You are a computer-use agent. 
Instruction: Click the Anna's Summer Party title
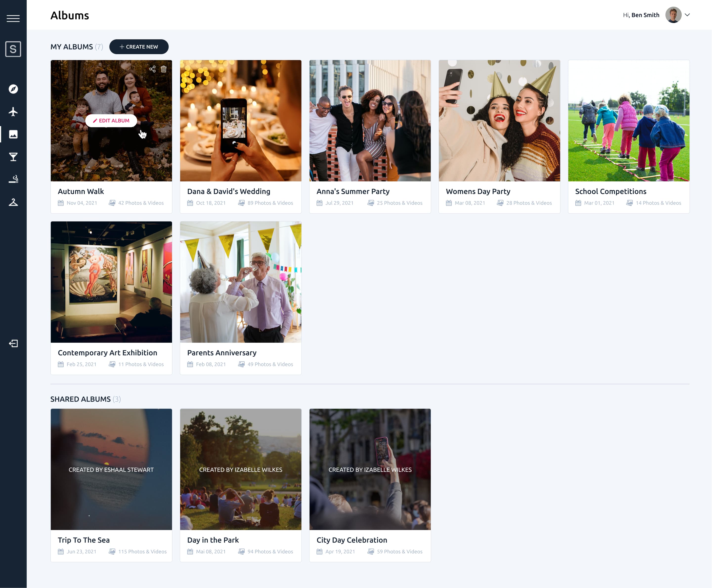[353, 191]
